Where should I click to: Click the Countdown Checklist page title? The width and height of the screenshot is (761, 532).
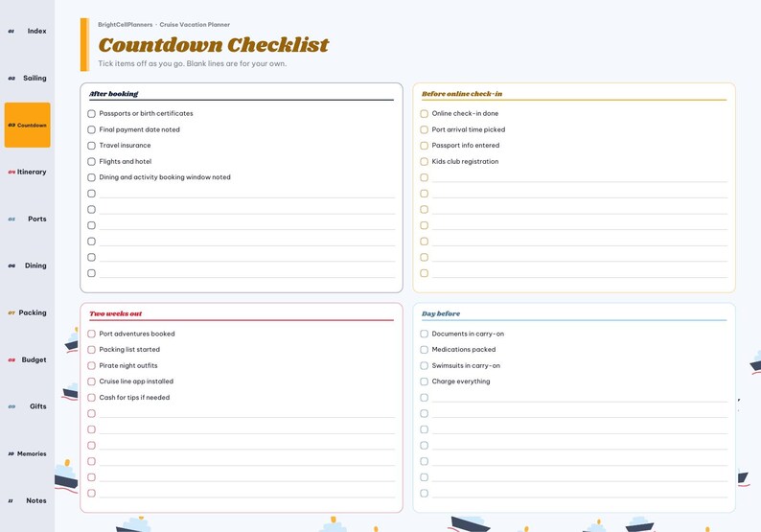click(214, 45)
